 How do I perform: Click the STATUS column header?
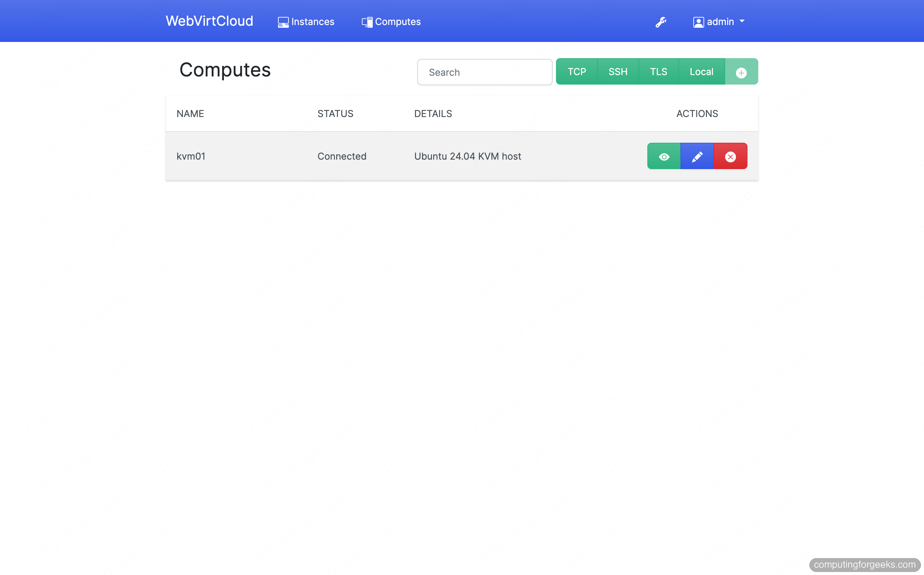(x=336, y=114)
